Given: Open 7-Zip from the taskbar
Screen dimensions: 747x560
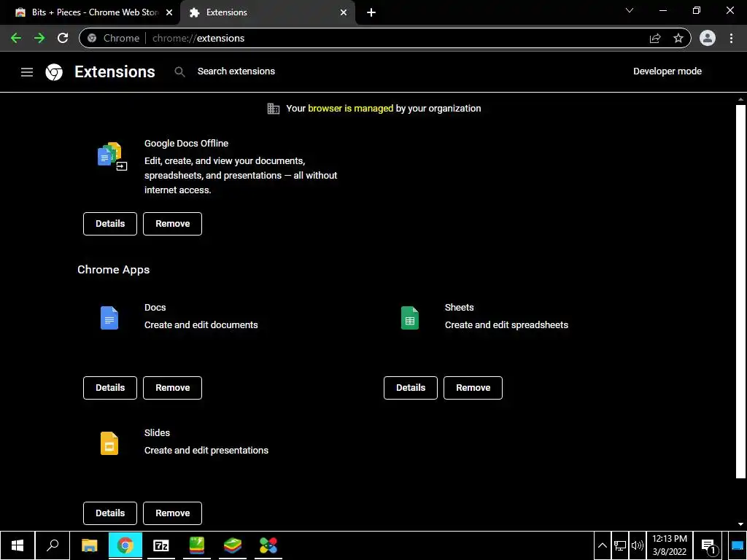Looking at the screenshot, I should coord(161,545).
